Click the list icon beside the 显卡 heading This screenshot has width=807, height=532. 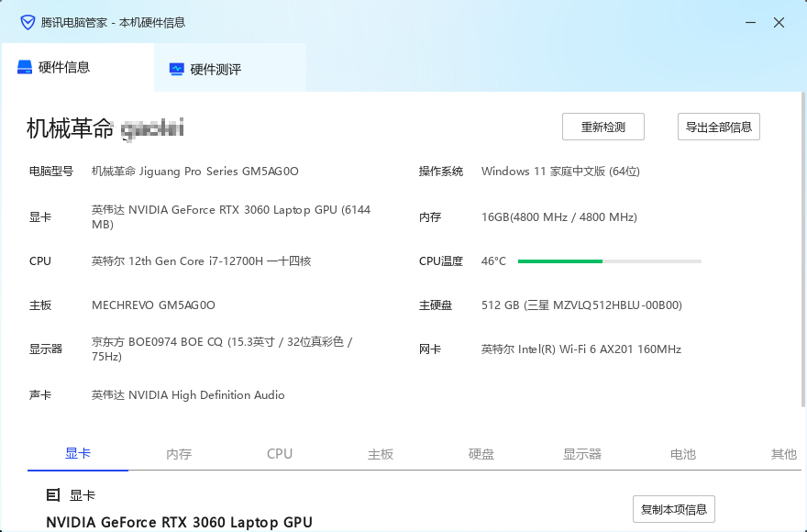pyautogui.click(x=53, y=495)
